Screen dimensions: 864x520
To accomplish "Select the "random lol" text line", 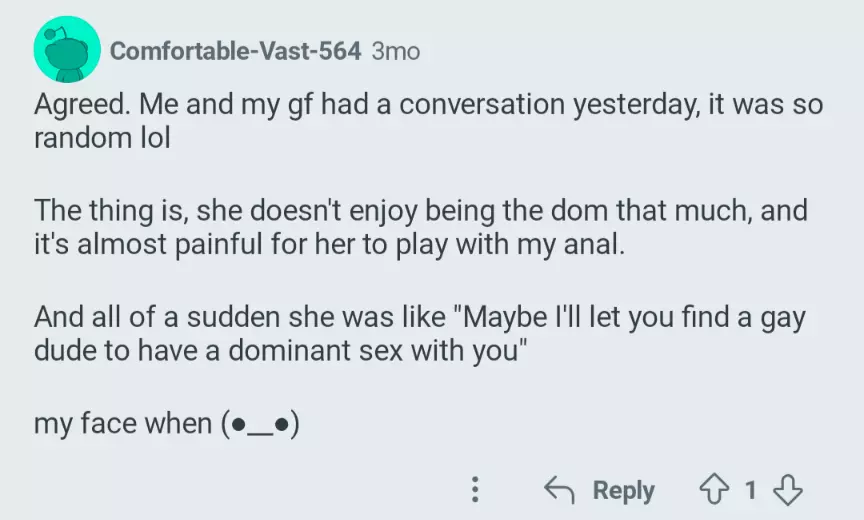I will 102,139.
